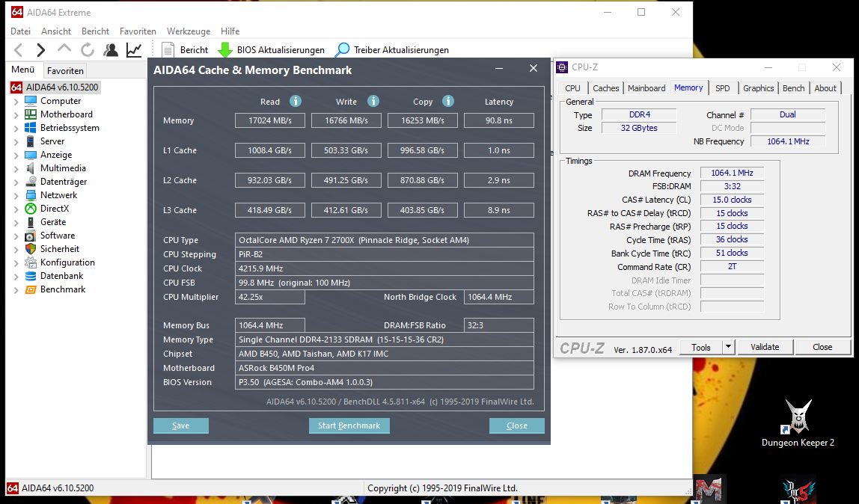Select Datenbank database icon in tree
859x504 pixels.
(x=31, y=276)
